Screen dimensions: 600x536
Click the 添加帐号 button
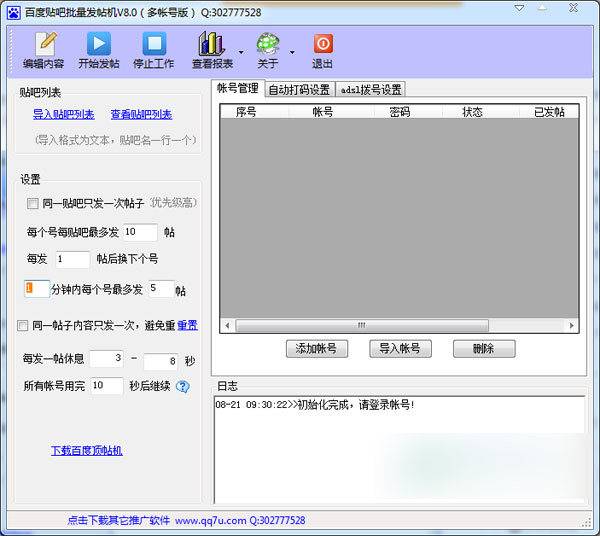[x=316, y=349]
